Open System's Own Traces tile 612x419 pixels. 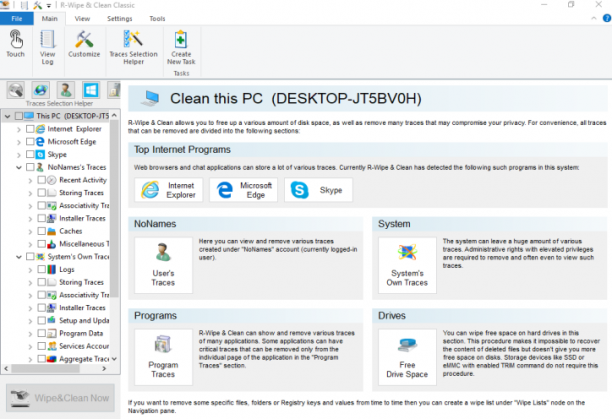(x=407, y=265)
